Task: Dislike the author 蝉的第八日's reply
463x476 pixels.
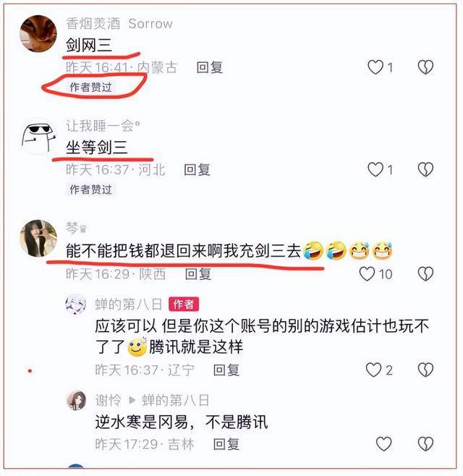Action: [x=425, y=370]
